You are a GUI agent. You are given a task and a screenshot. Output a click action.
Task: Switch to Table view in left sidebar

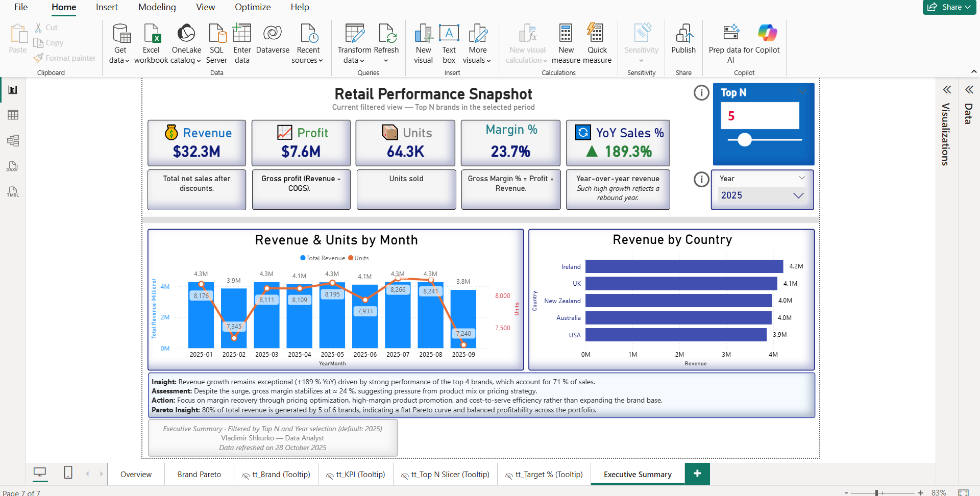click(13, 115)
